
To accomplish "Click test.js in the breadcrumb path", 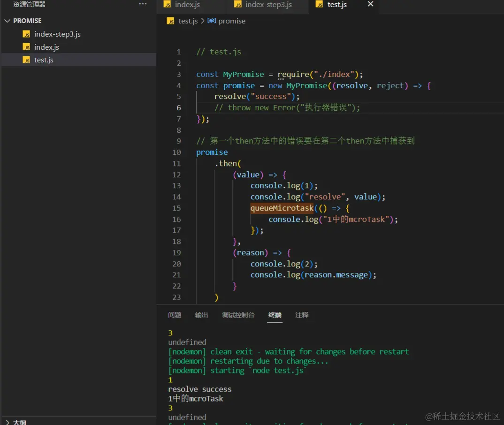I will pos(188,21).
